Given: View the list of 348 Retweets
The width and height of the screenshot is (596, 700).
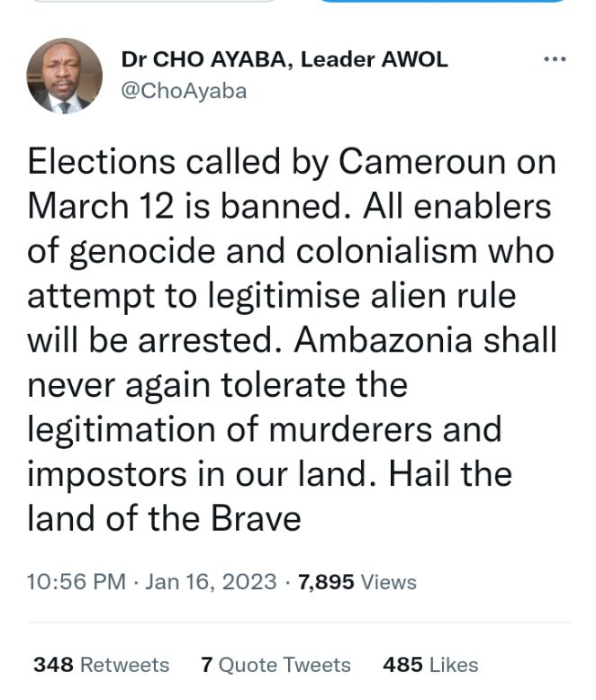Looking at the screenshot, I should click(x=101, y=665).
